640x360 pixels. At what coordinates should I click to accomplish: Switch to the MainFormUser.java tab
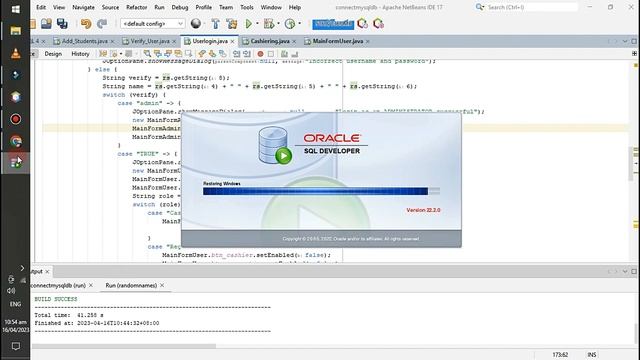(x=338, y=41)
